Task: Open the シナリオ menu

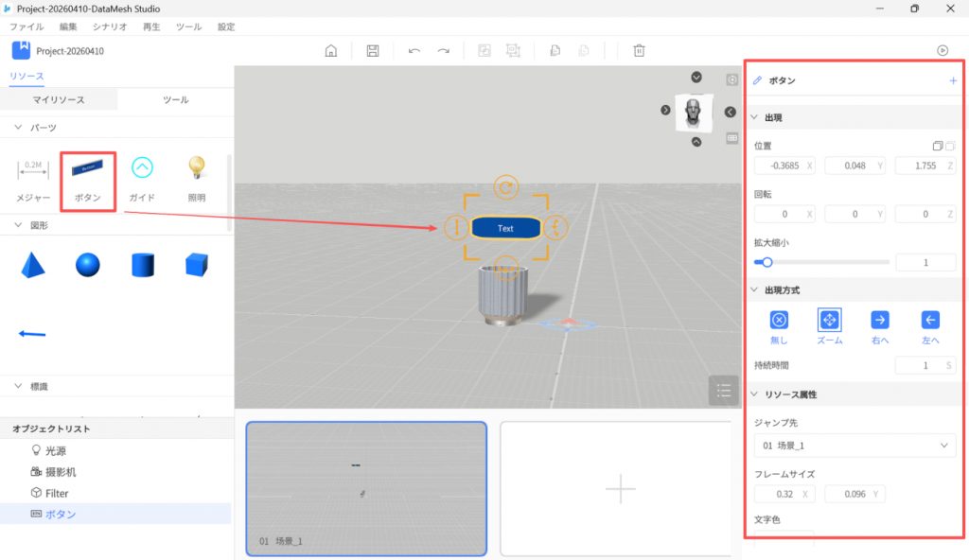Action: [x=110, y=27]
